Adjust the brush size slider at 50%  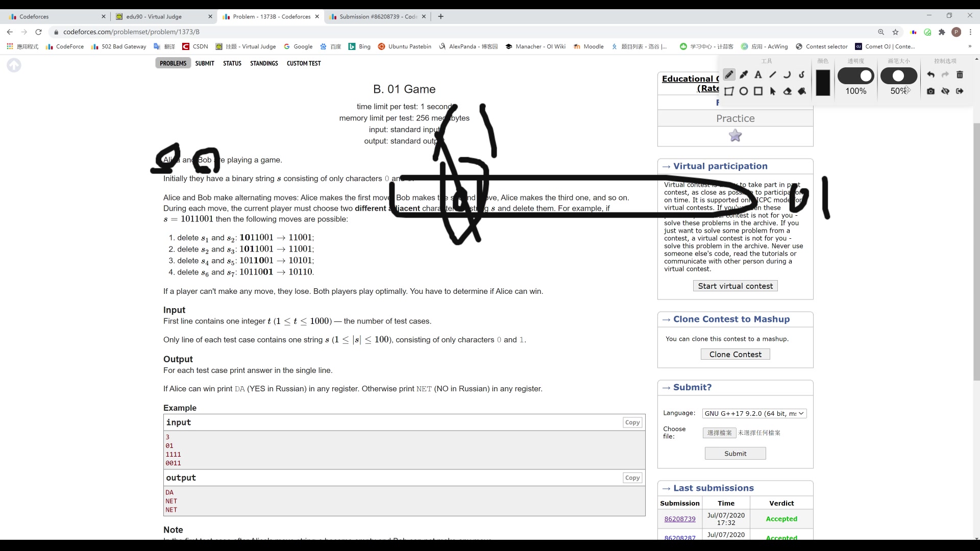898,76
